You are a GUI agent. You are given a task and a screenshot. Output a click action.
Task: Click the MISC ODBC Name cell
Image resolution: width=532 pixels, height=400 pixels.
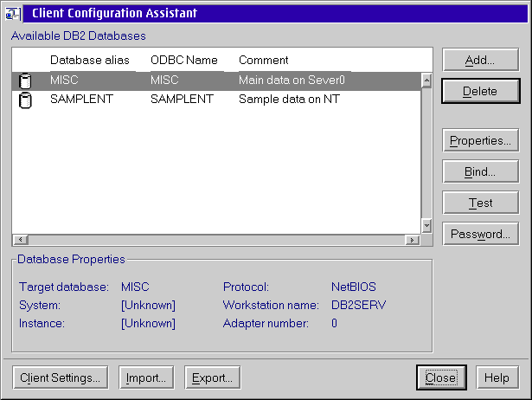164,81
